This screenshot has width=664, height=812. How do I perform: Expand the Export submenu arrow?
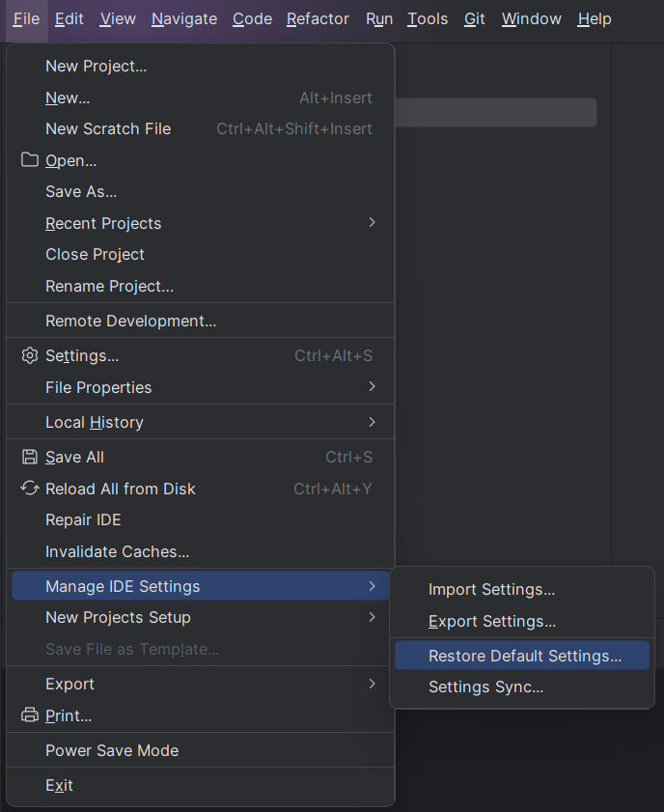372,684
